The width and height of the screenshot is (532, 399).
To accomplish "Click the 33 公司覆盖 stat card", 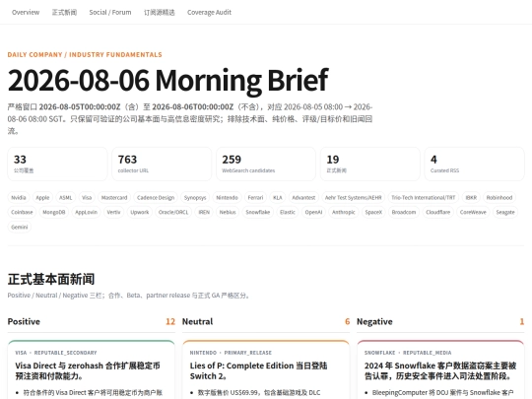I will [x=57, y=164].
